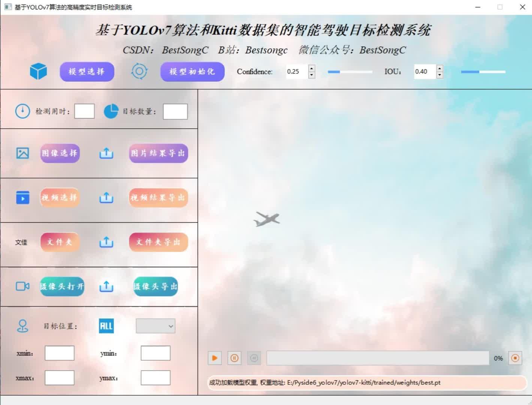Image resolution: width=532 pixels, height=405 pixels.
Task: Click the 图片结果导出 export button
Action: (x=158, y=153)
